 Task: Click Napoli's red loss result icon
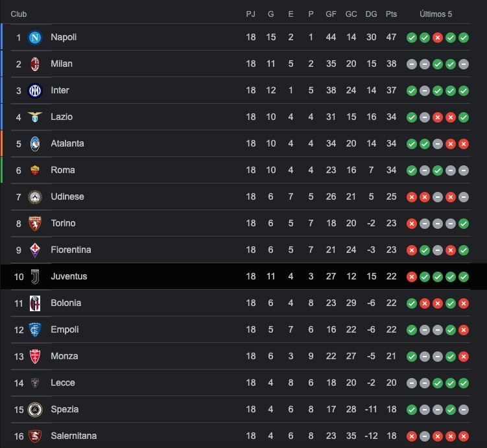click(x=438, y=38)
